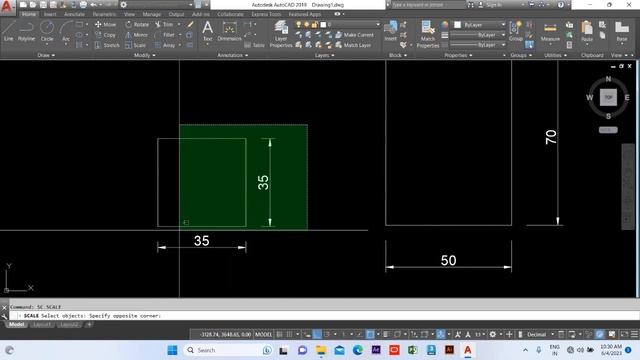This screenshot has height=360, width=640.
Task: Expand the Properties panel
Action: tap(458, 55)
